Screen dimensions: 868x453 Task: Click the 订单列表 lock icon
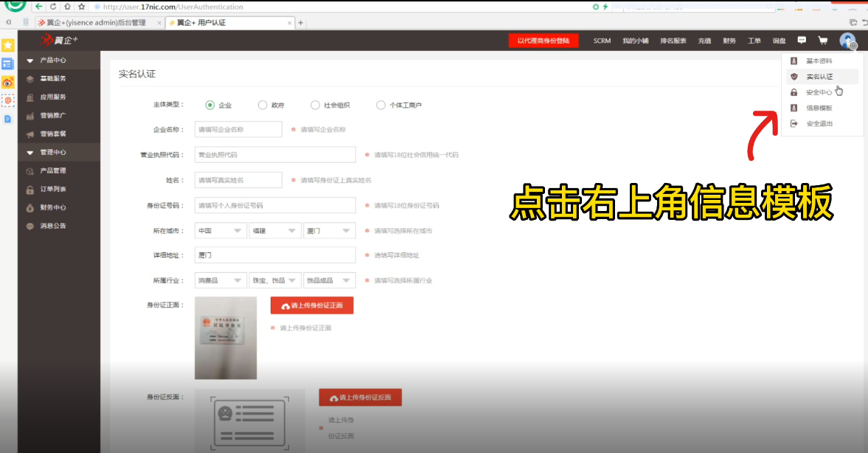30,190
